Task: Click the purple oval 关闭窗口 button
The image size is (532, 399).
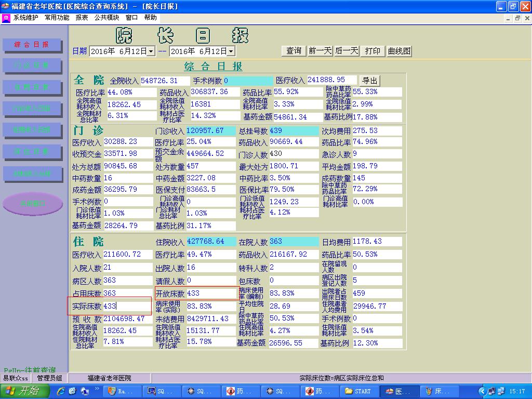Action: pyautogui.click(x=33, y=204)
